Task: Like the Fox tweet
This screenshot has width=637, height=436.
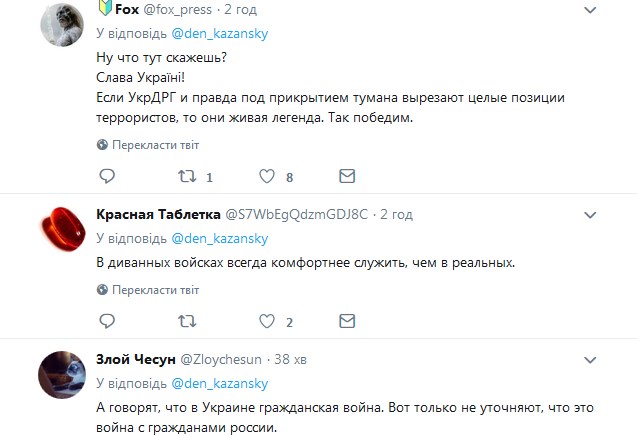Action: (267, 177)
